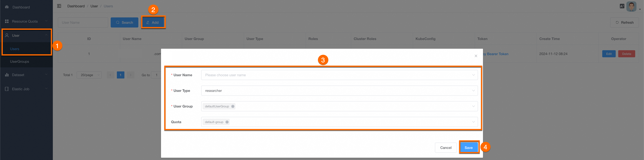Click the Elastic Job sidebar icon
The width and height of the screenshot is (644, 160).
(7, 89)
